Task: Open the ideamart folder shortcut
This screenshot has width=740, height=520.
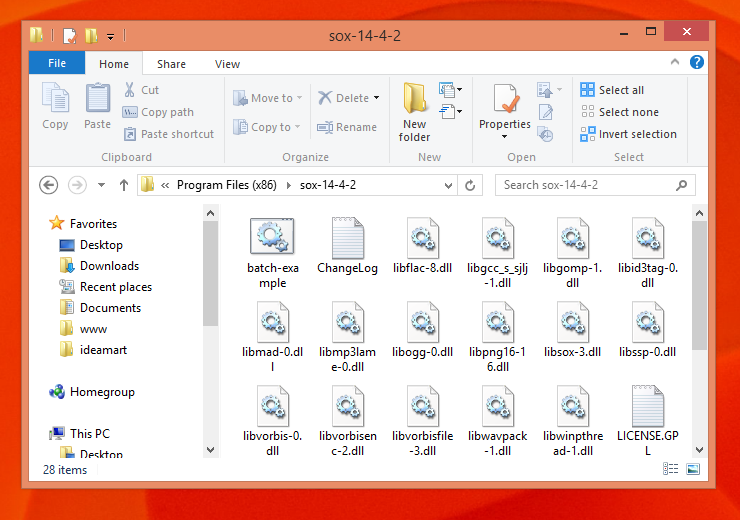Action: tap(93, 350)
